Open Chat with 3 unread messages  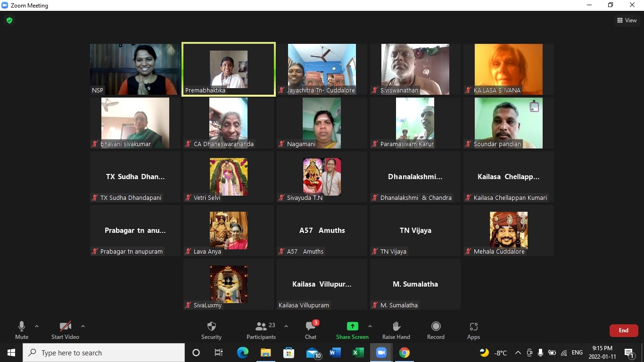pyautogui.click(x=311, y=330)
